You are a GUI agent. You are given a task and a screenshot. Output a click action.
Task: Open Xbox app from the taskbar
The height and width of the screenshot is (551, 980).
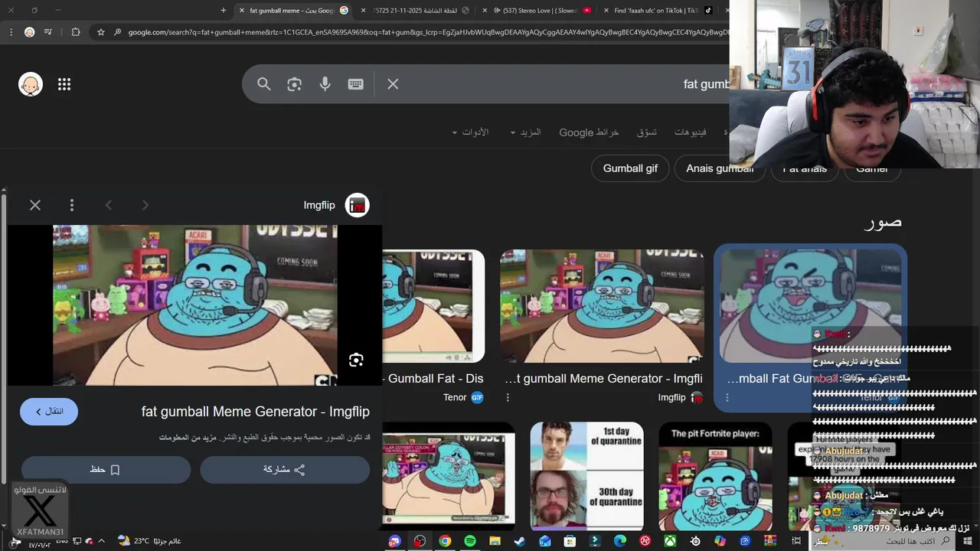click(x=670, y=541)
